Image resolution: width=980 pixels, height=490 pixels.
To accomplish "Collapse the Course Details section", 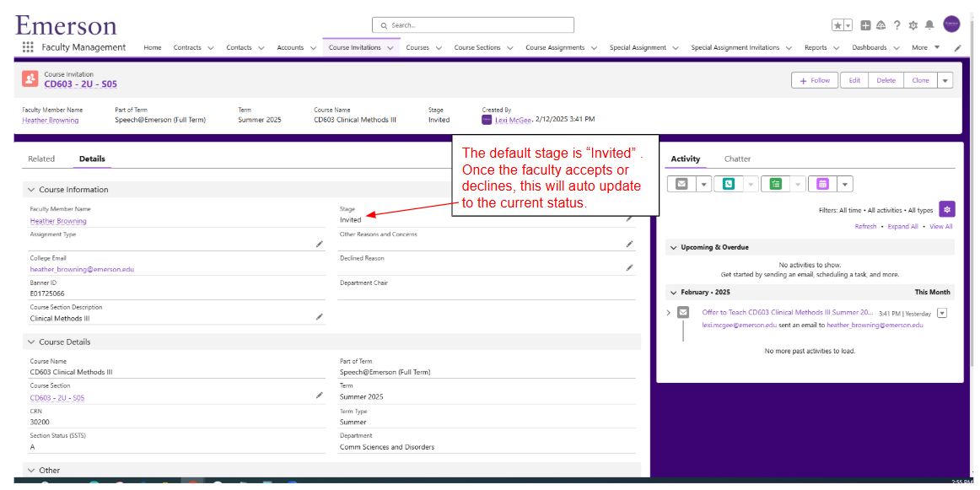I will [30, 342].
